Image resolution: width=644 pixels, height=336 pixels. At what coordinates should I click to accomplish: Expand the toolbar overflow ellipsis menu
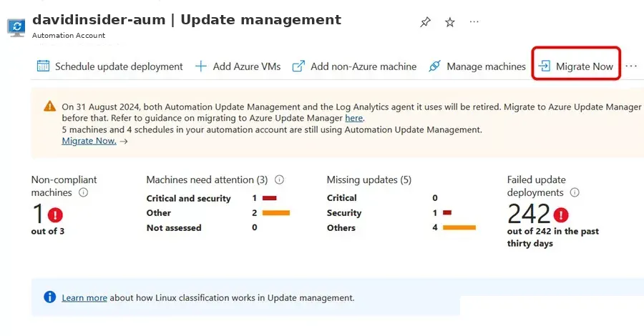(631, 66)
